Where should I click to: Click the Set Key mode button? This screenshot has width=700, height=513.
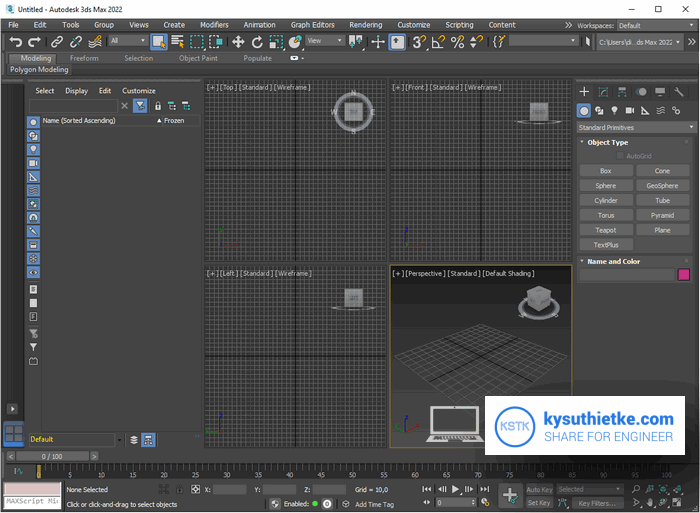(539, 503)
